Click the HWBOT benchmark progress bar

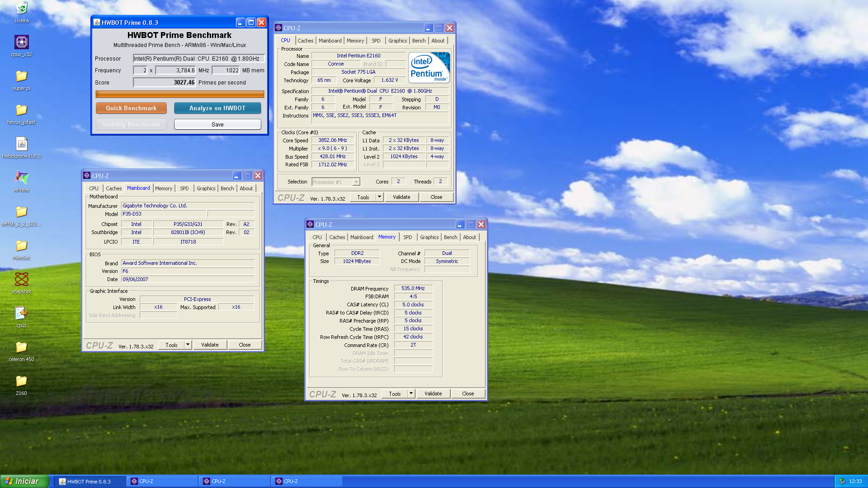pos(179,94)
